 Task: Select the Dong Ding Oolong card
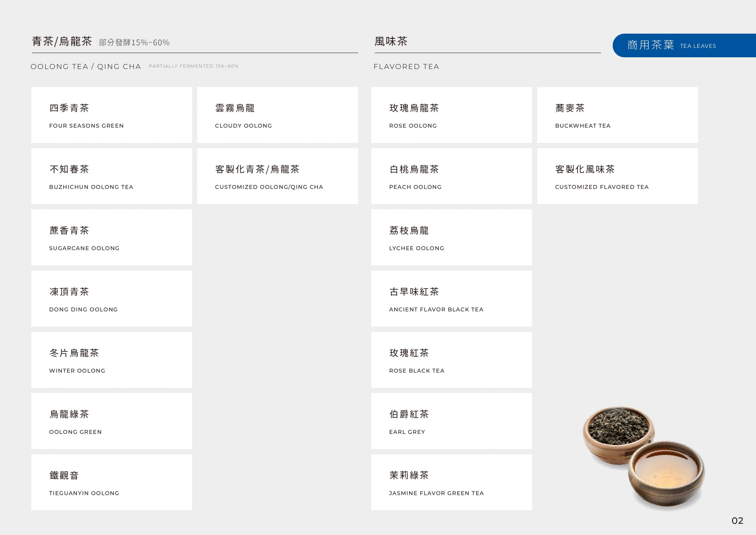pos(111,299)
